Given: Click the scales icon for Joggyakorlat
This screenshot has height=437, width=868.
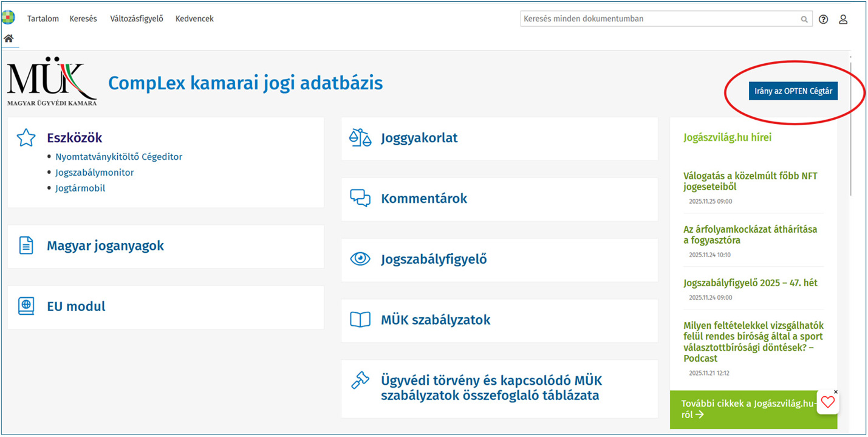Looking at the screenshot, I should 360,138.
